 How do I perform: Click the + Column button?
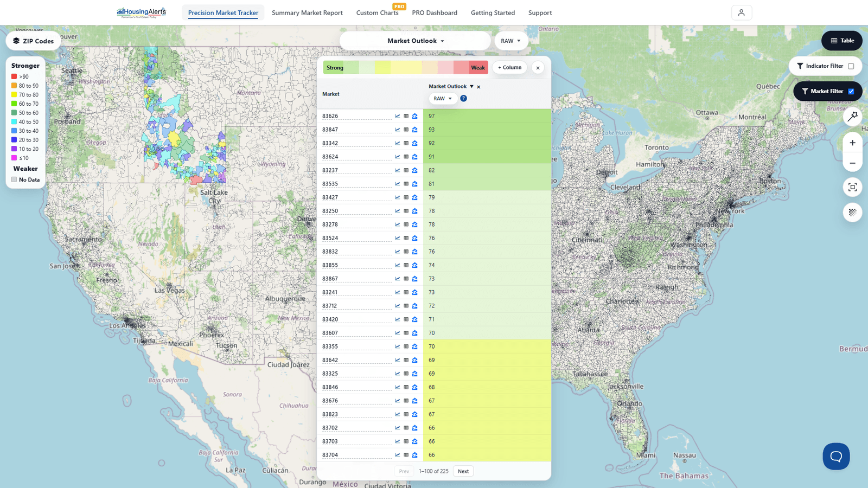[509, 68]
